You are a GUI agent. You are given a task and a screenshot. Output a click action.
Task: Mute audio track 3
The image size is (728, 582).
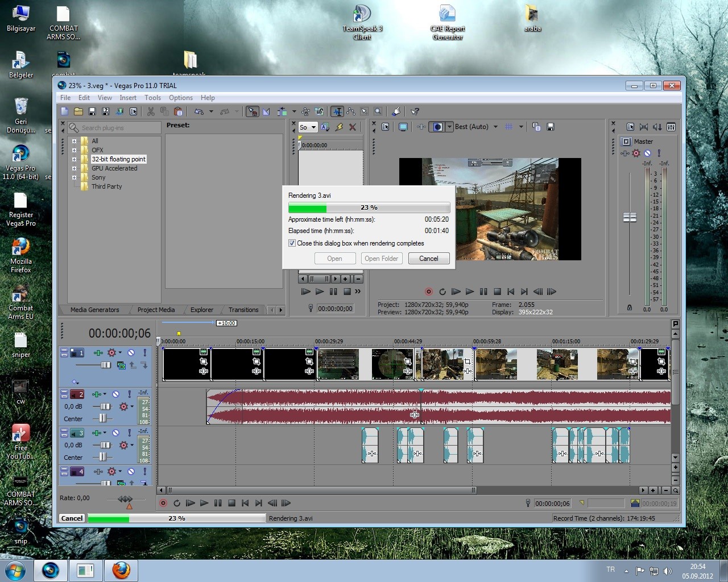pos(115,433)
